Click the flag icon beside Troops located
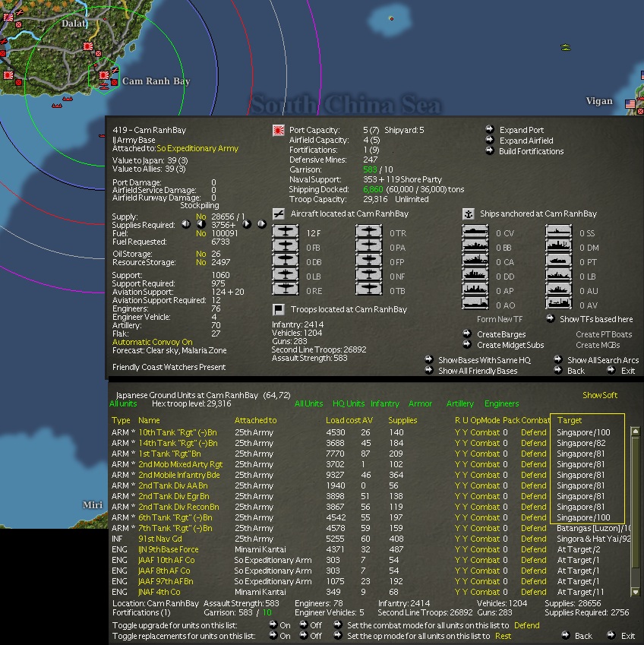 pyautogui.click(x=278, y=310)
